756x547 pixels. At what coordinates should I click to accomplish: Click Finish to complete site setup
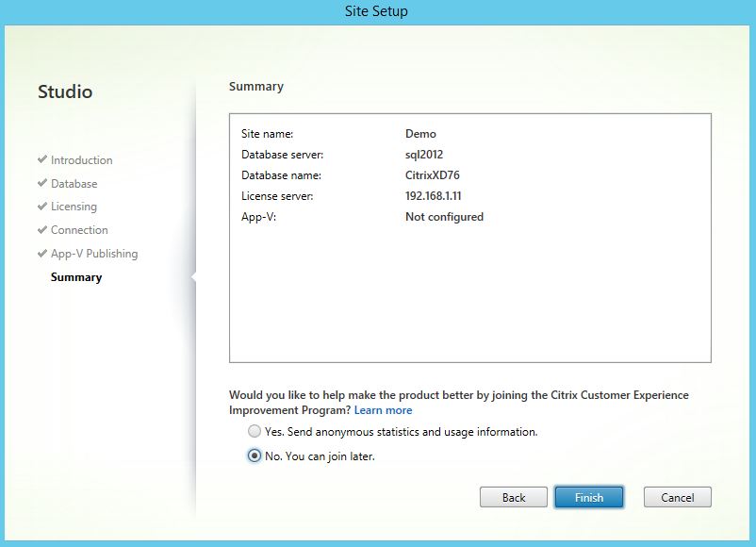[x=588, y=497]
